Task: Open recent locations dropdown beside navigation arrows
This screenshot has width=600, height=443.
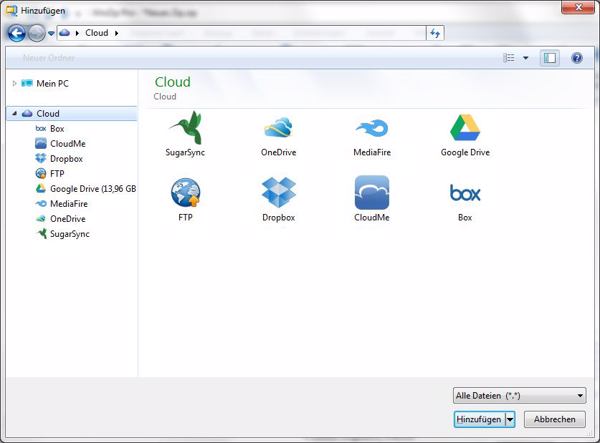Action: point(51,34)
